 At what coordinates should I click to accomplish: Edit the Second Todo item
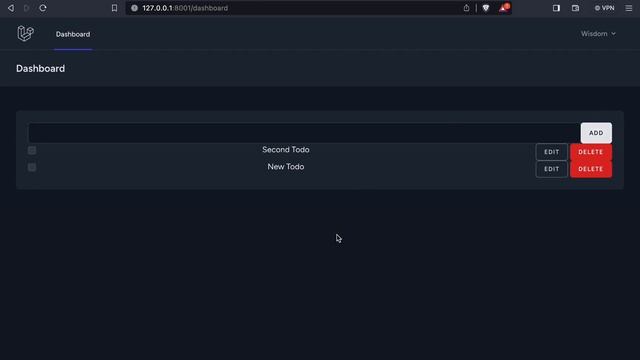[551, 152]
